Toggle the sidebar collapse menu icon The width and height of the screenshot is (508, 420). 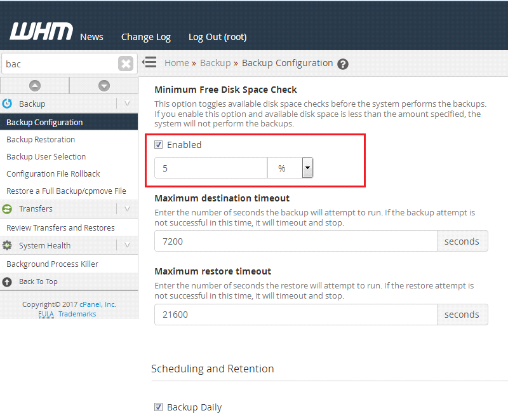coord(149,62)
